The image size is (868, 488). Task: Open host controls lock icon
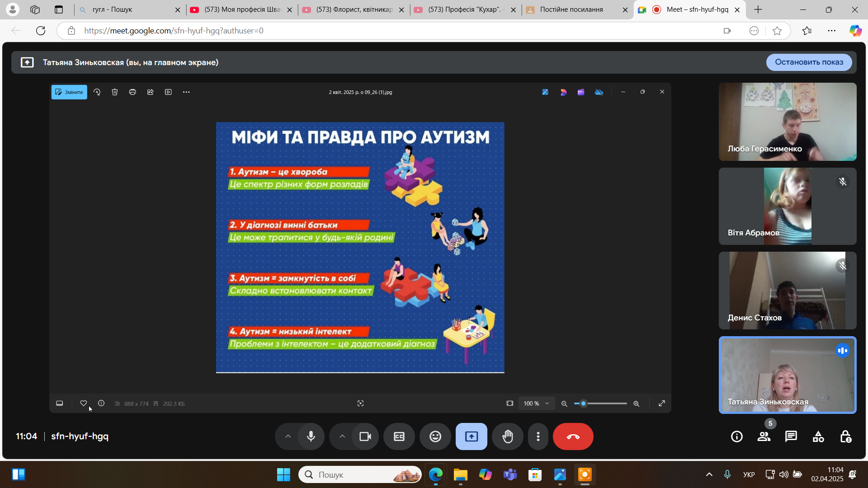[x=845, y=436]
